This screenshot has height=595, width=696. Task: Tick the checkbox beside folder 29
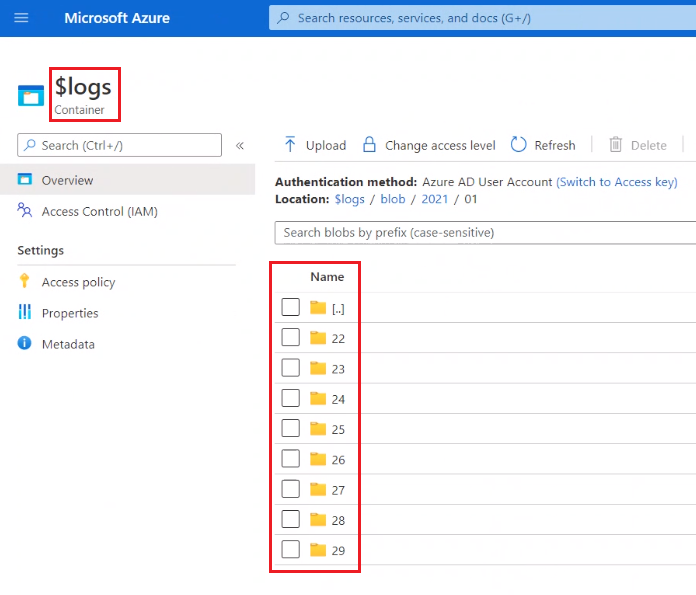(x=290, y=549)
